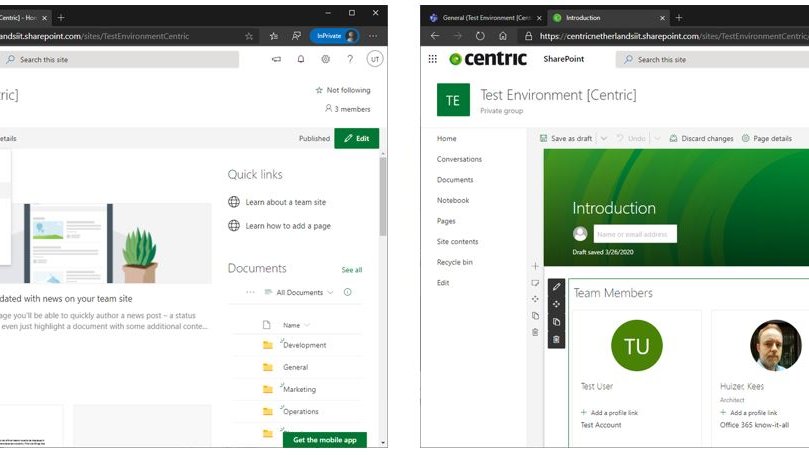This screenshot has width=809, height=455.
Task: Sort by the Name column header
Action: coord(291,325)
